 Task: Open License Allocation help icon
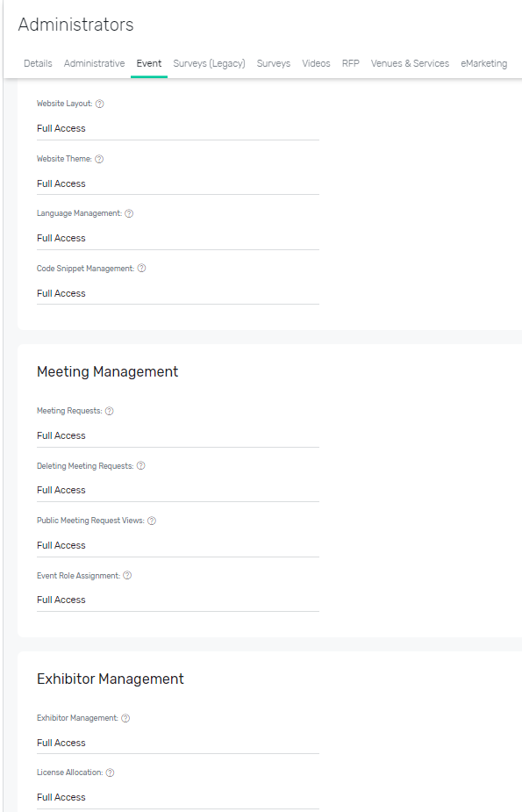pos(110,772)
